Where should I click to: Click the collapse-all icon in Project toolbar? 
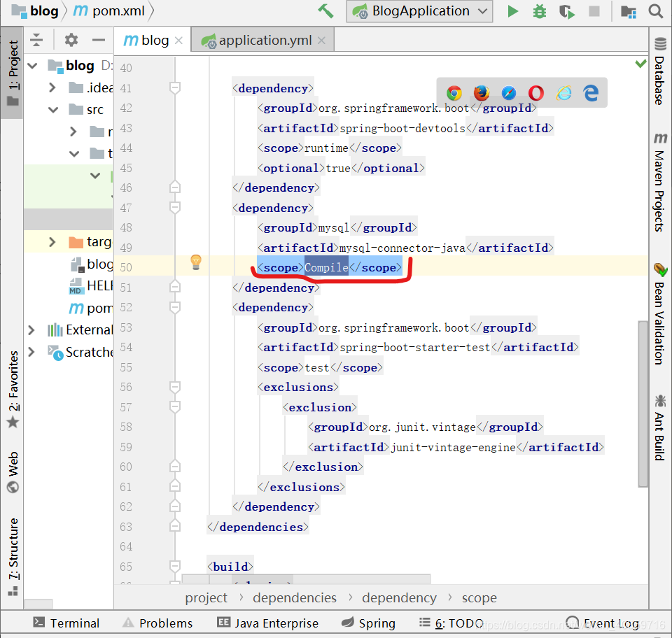36,40
